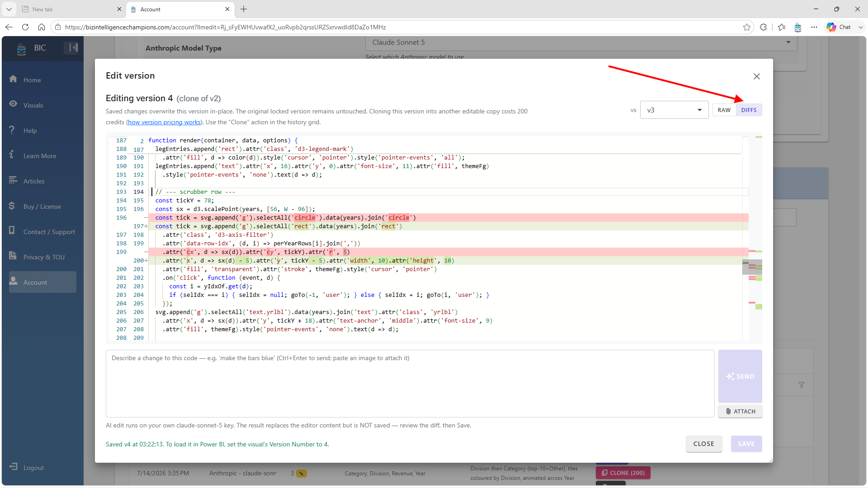This screenshot has height=488, width=868.
Task: Open the how version pricing works link
Action: pyautogui.click(x=164, y=122)
